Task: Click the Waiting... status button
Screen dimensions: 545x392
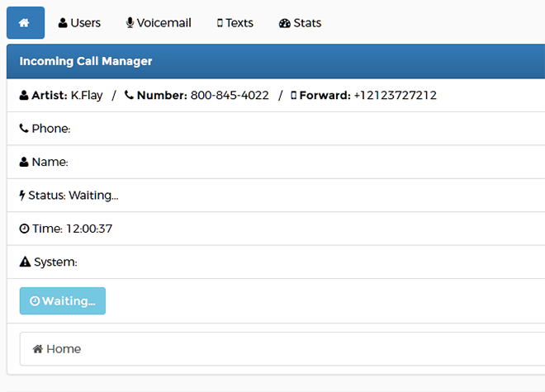Action: (x=63, y=301)
